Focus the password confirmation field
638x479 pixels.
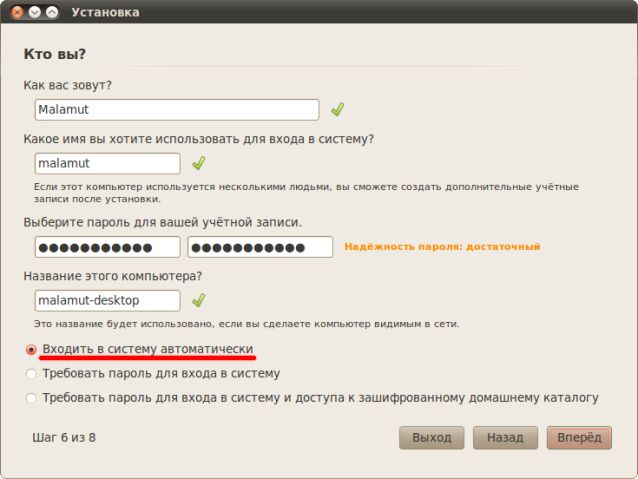click(x=260, y=247)
